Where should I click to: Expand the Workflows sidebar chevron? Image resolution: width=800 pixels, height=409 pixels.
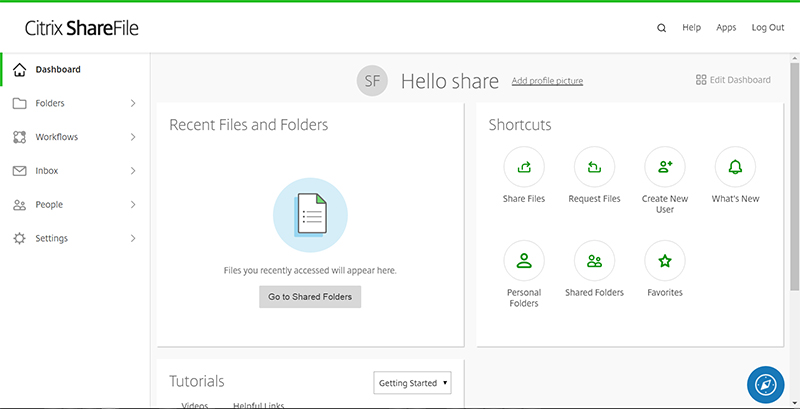[133, 137]
